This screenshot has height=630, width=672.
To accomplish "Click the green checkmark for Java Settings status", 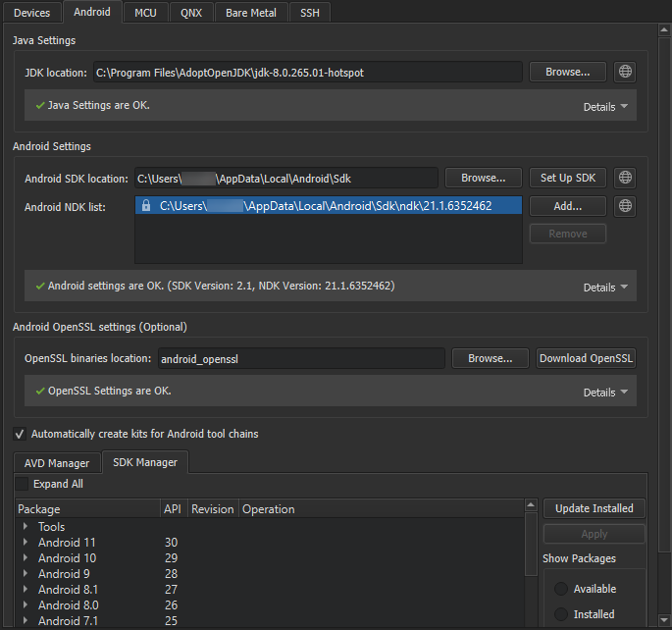I will point(40,104).
